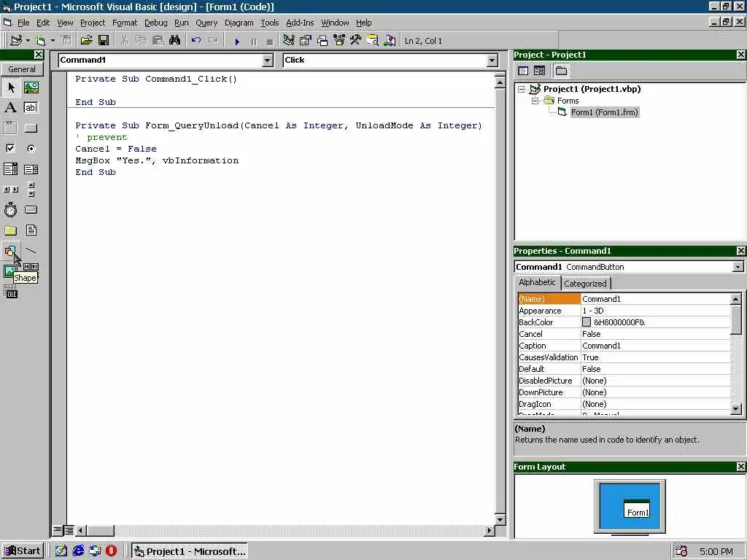Screen dimensions: 747x560
Task: Select the OLE container tool
Action: click(x=10, y=292)
